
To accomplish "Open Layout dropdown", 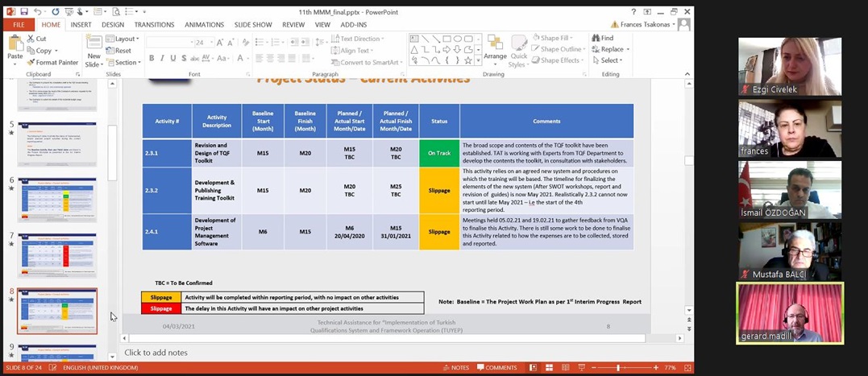I will click(123, 39).
